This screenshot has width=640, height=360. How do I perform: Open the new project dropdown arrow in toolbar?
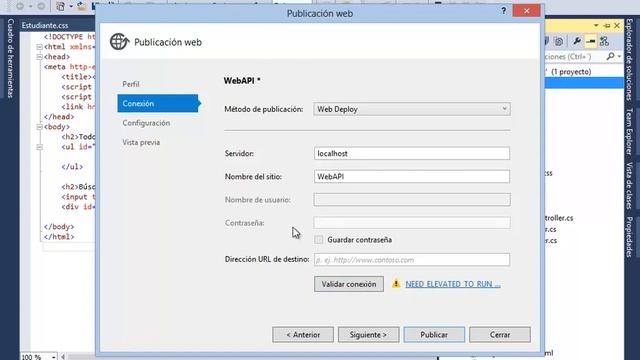[71, 6]
